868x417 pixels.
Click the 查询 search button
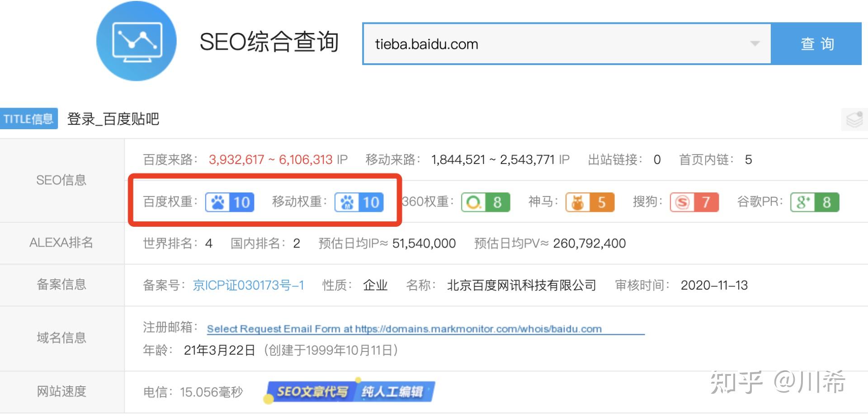[x=816, y=44]
